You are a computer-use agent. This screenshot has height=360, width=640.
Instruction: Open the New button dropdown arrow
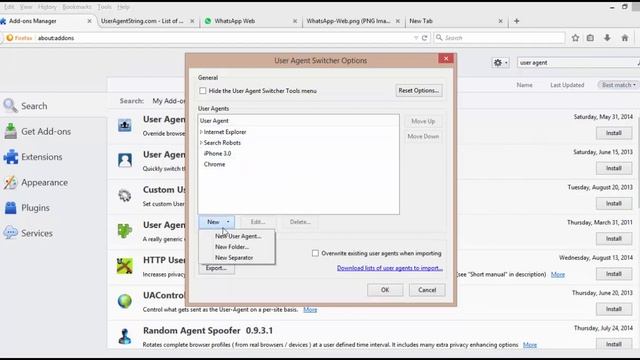pyautogui.click(x=228, y=222)
